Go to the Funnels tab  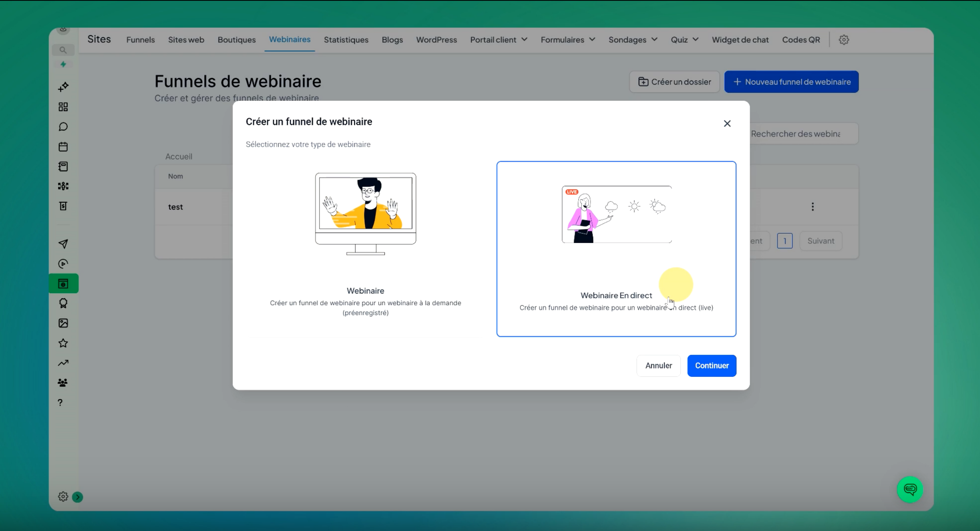140,39
